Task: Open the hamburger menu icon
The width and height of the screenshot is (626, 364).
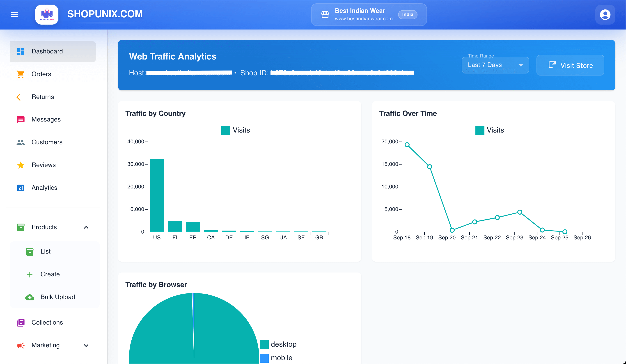Action: (x=14, y=15)
